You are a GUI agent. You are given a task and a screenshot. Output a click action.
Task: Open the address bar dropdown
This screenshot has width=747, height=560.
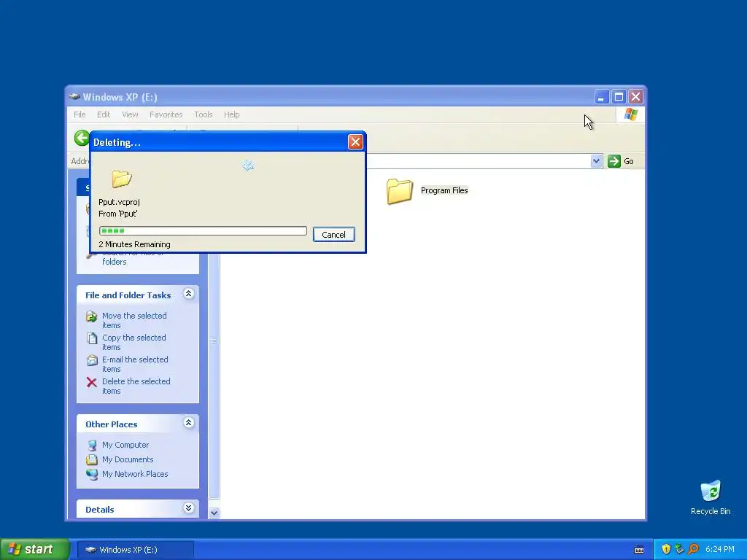pyautogui.click(x=596, y=161)
